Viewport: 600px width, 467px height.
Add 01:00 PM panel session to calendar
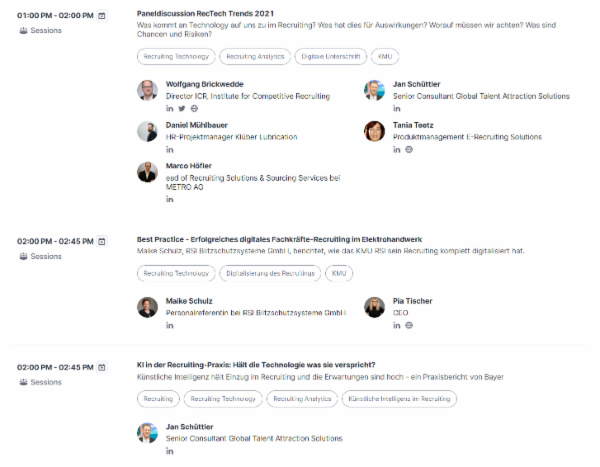click(x=102, y=16)
